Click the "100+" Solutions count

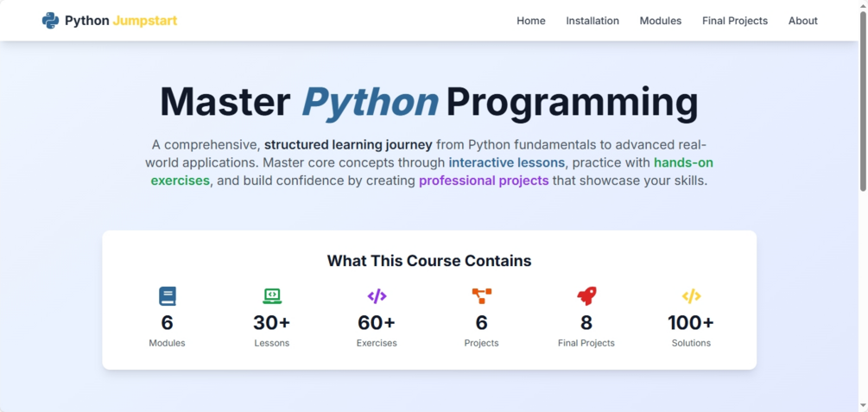point(691,323)
